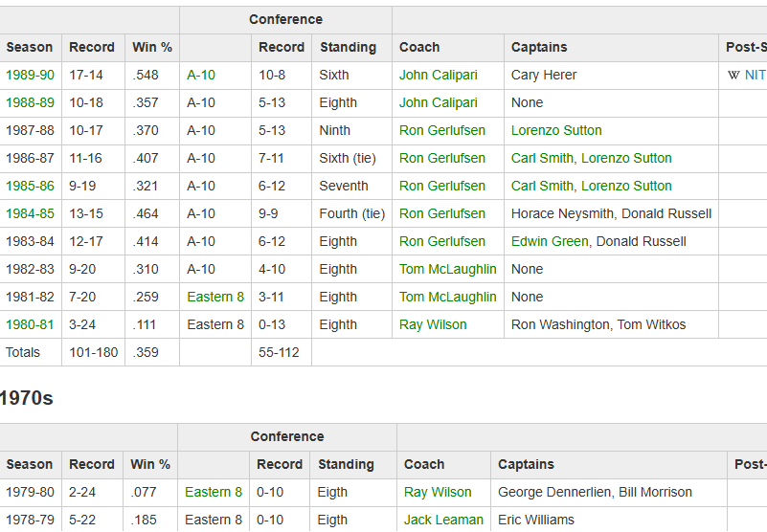Click Jack Leaman coach link in 1978-79 row
Image resolution: width=767 pixels, height=532 pixels.
[x=443, y=520]
